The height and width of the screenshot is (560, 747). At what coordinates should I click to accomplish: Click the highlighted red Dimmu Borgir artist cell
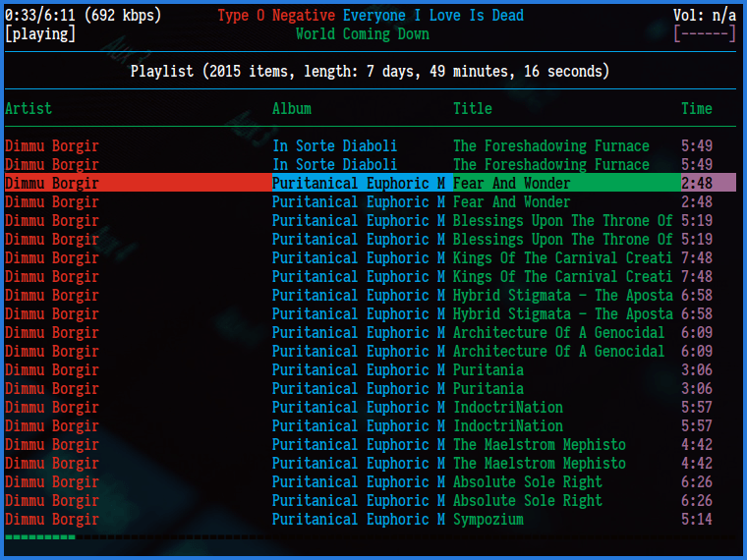click(139, 183)
